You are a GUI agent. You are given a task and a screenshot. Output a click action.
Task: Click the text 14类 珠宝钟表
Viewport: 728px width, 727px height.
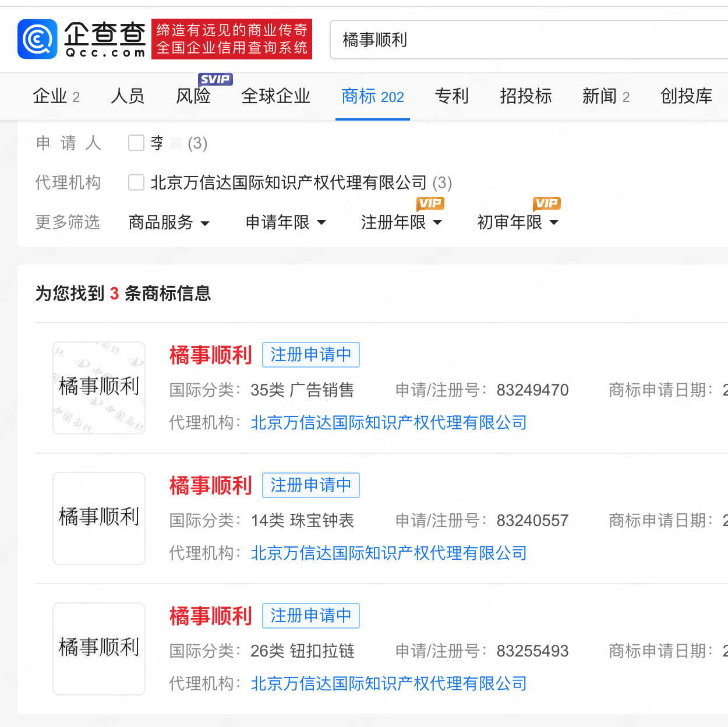302,520
